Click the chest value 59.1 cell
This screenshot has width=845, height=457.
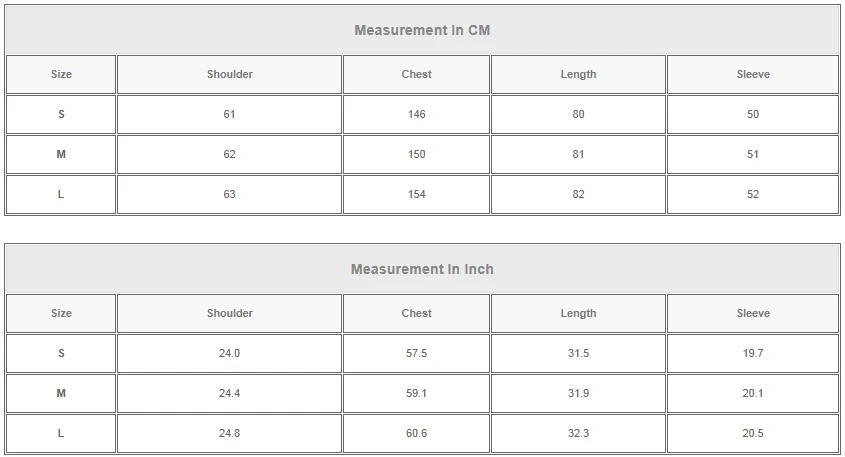pos(417,393)
